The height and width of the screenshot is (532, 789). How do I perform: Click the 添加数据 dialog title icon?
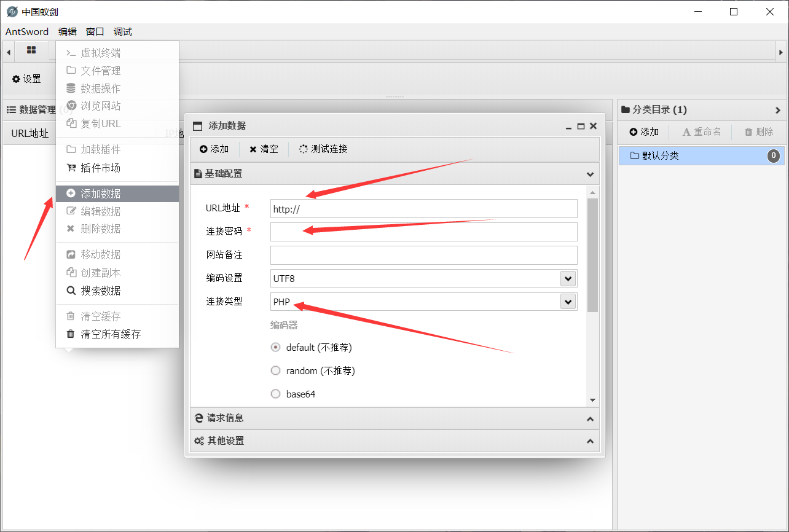tap(197, 126)
